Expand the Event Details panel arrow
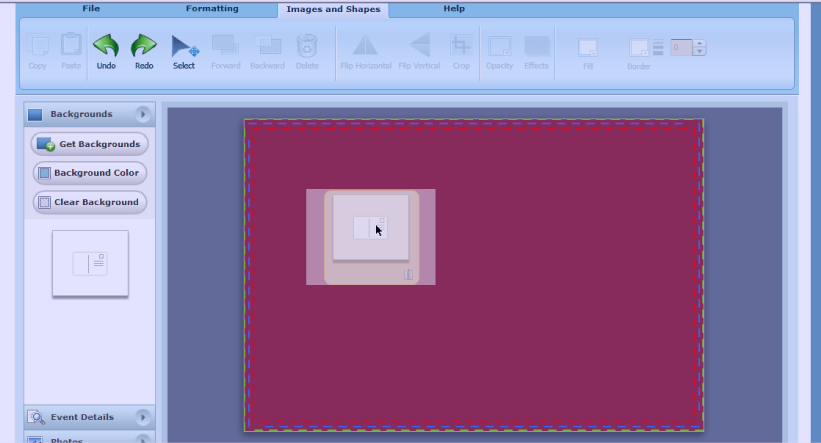The width and height of the screenshot is (821, 443). 142,417
